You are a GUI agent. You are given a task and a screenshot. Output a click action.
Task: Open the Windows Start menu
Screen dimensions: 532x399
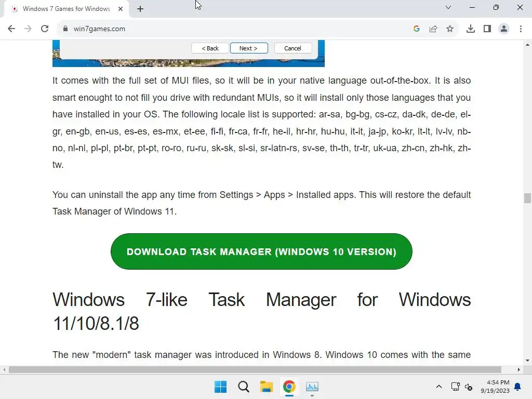(x=220, y=387)
